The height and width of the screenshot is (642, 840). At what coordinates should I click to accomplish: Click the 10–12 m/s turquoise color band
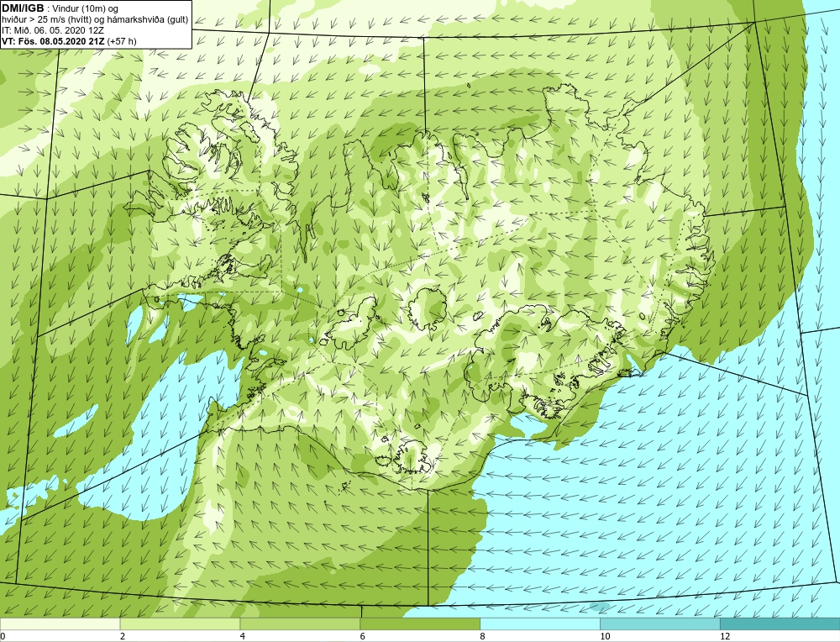(660, 624)
